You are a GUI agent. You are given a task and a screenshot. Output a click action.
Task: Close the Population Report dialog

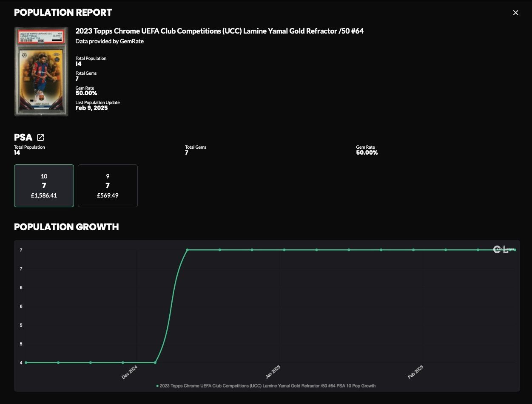point(515,13)
